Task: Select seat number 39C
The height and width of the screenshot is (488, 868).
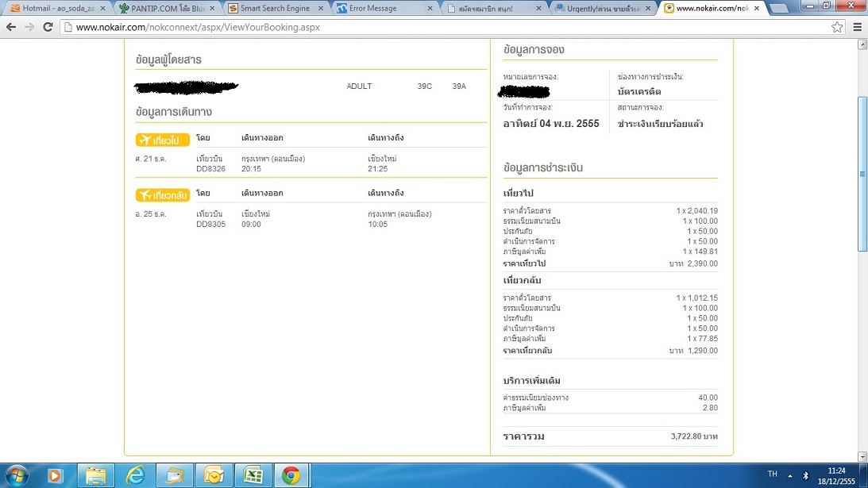Action: 425,86
